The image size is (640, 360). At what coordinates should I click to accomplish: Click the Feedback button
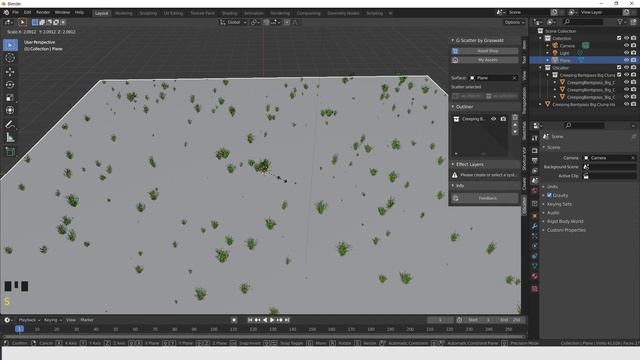(485, 198)
